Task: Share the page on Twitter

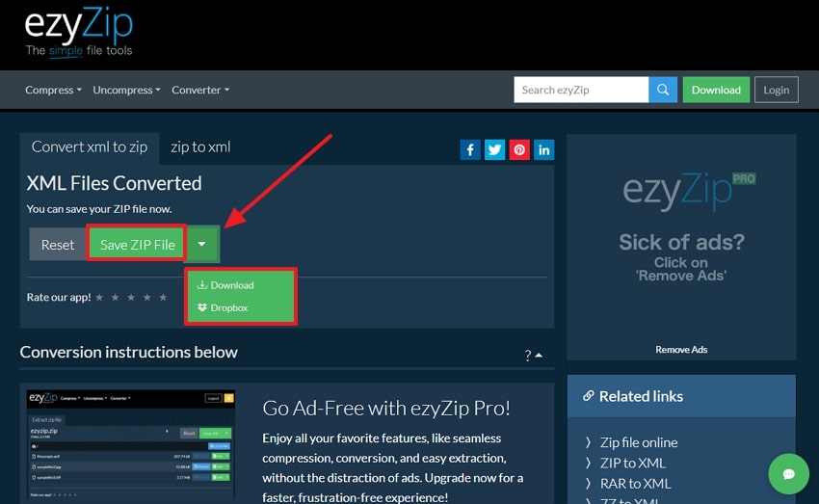Action: pyautogui.click(x=494, y=150)
